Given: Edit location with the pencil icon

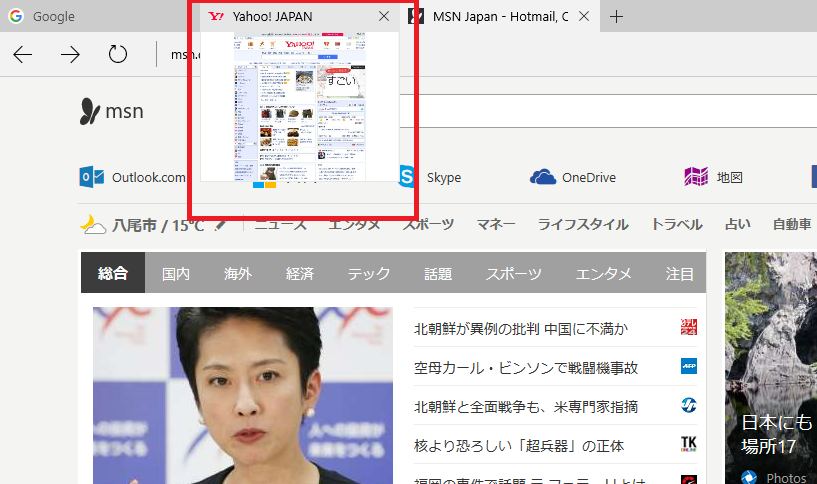Looking at the screenshot, I should point(221,225).
